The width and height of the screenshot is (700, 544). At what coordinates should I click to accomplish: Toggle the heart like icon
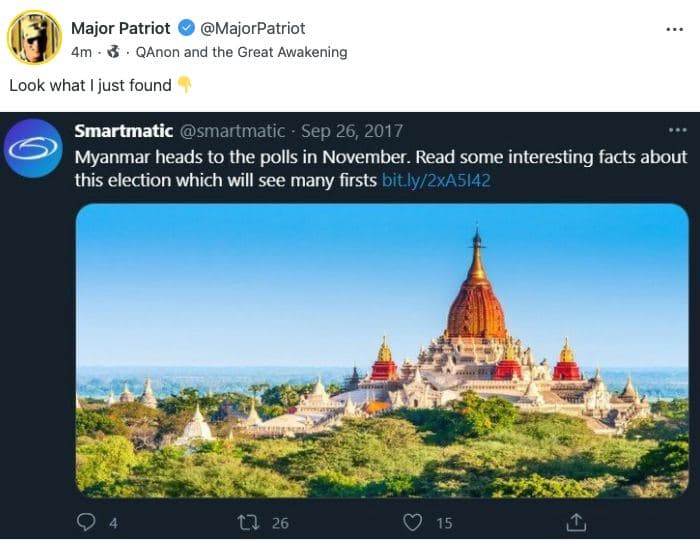pyautogui.click(x=412, y=521)
